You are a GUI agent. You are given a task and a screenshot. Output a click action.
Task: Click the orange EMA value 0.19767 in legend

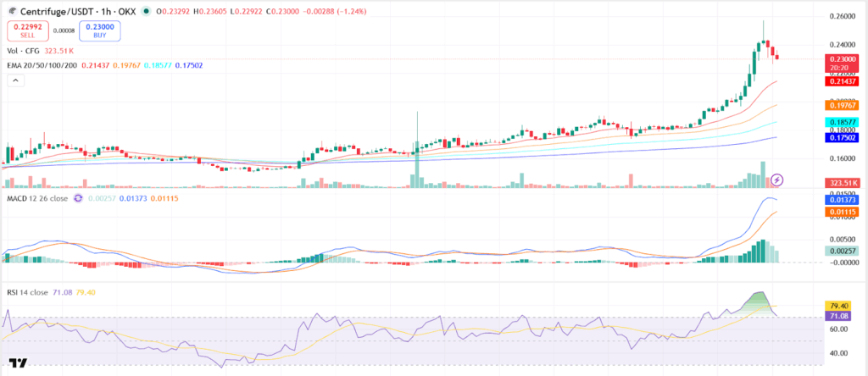[x=127, y=65]
